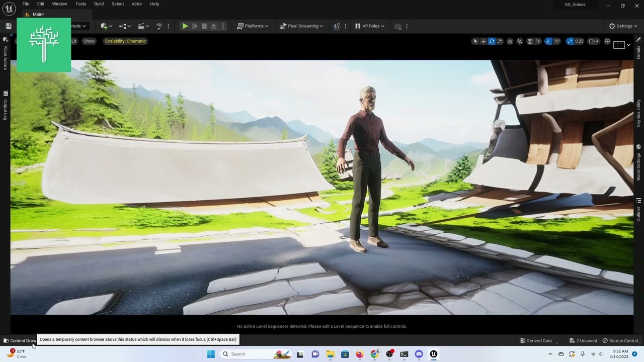The height and width of the screenshot is (362, 644).
Task: Click the Show viewport button
Action: click(89, 41)
